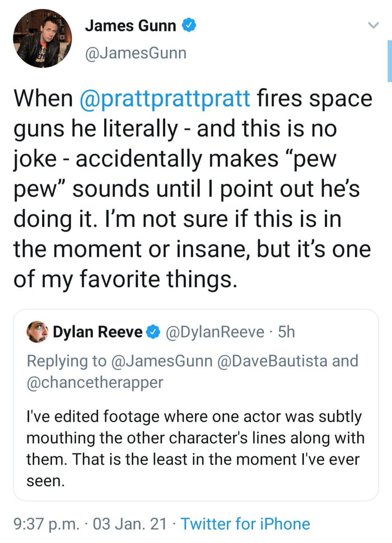Click James Gunn's display name

131,25
